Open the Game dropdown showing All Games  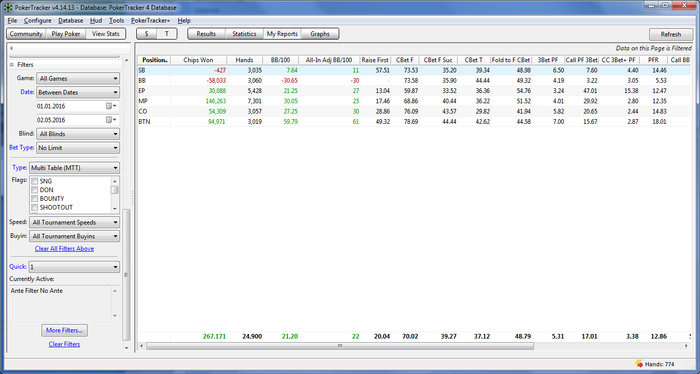(78, 79)
